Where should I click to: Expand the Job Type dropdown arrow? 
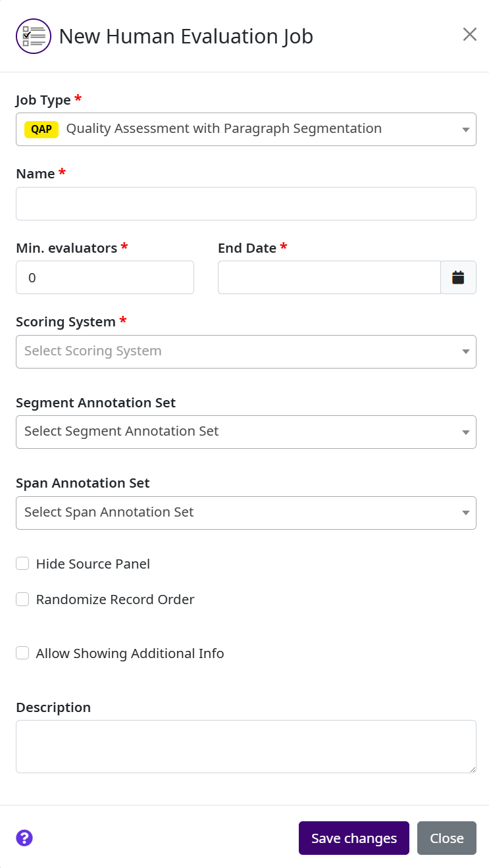pos(465,130)
